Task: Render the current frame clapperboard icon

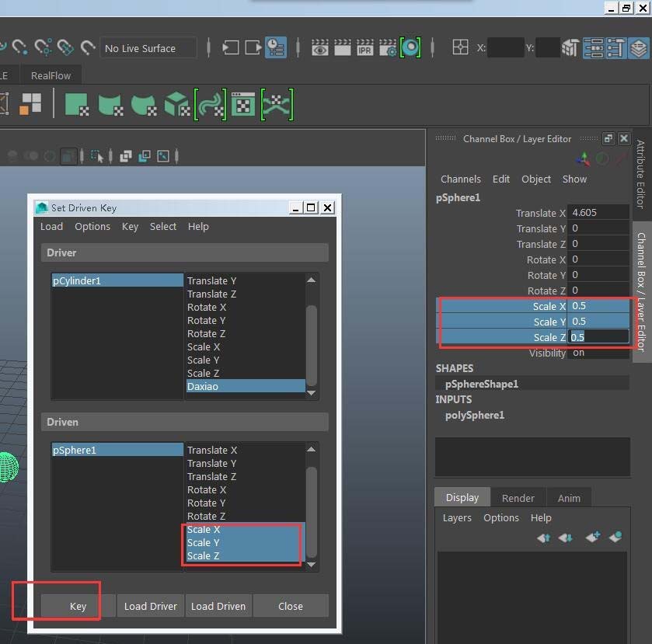Action: (342, 47)
